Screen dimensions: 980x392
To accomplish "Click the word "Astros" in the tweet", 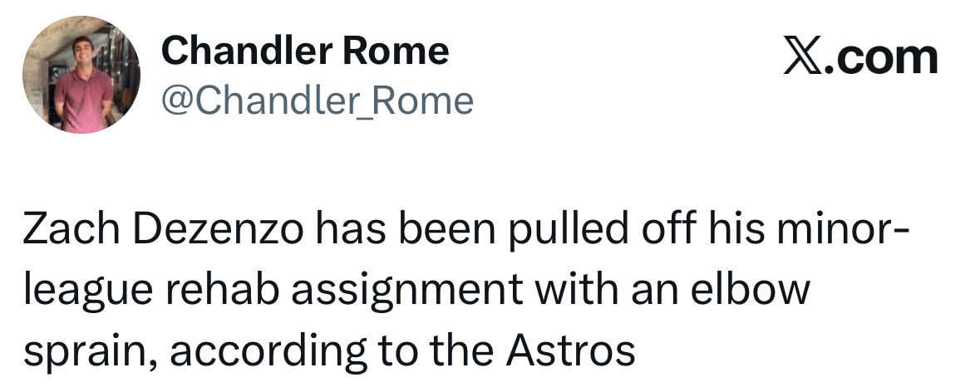I will pos(570,350).
